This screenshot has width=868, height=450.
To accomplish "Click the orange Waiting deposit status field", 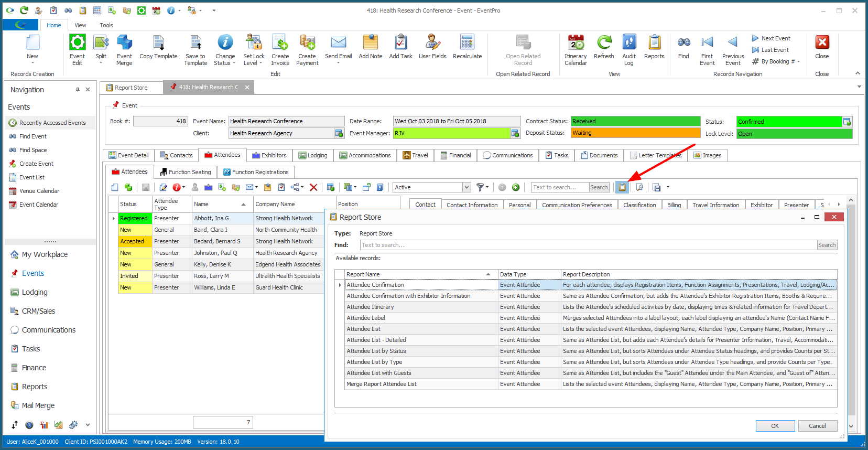I will click(635, 133).
